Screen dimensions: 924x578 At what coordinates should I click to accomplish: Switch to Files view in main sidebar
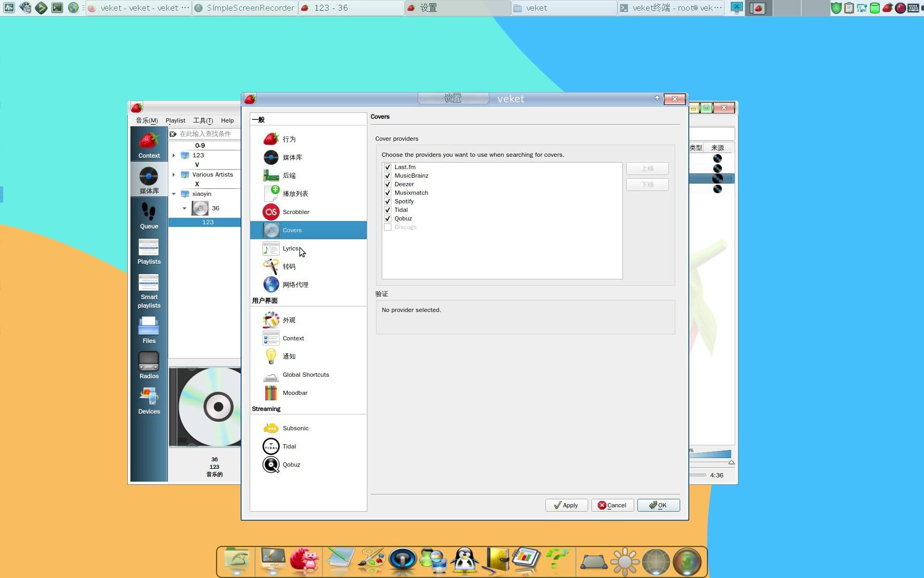149,330
